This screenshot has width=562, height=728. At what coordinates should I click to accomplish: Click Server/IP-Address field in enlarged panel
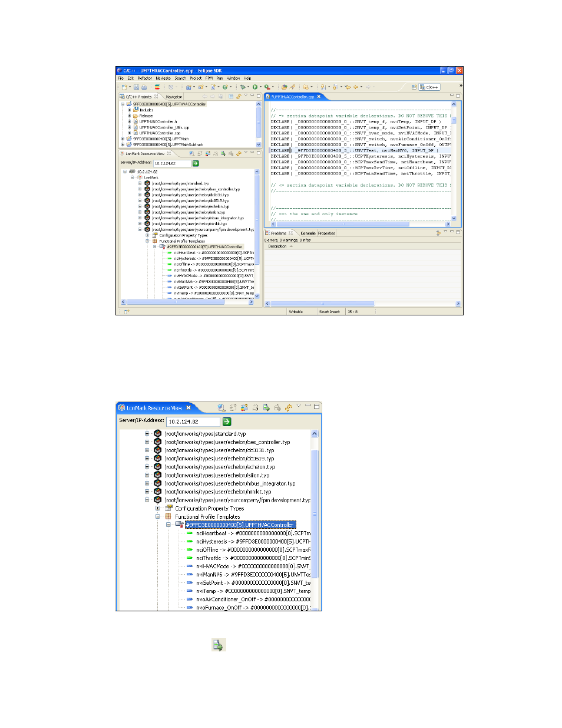click(193, 421)
